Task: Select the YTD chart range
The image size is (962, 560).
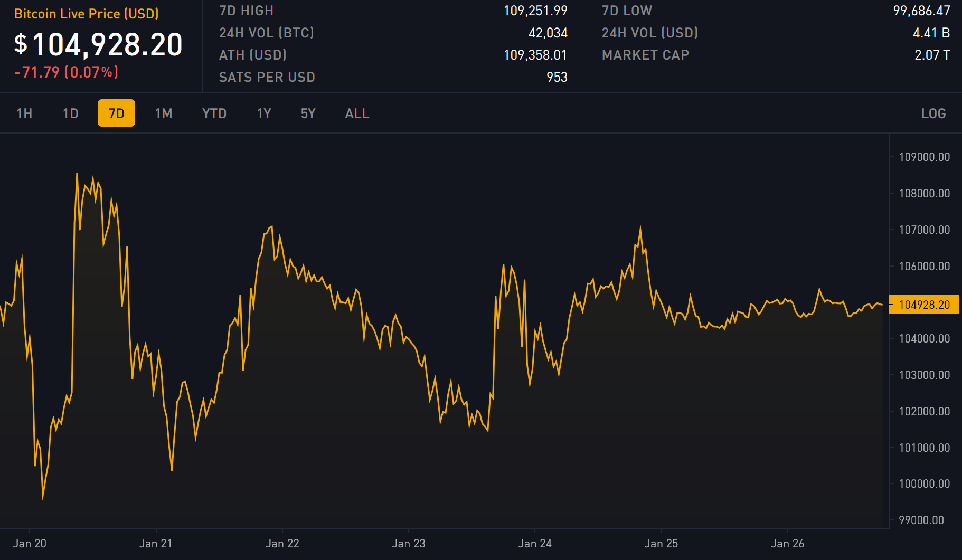Action: (214, 113)
